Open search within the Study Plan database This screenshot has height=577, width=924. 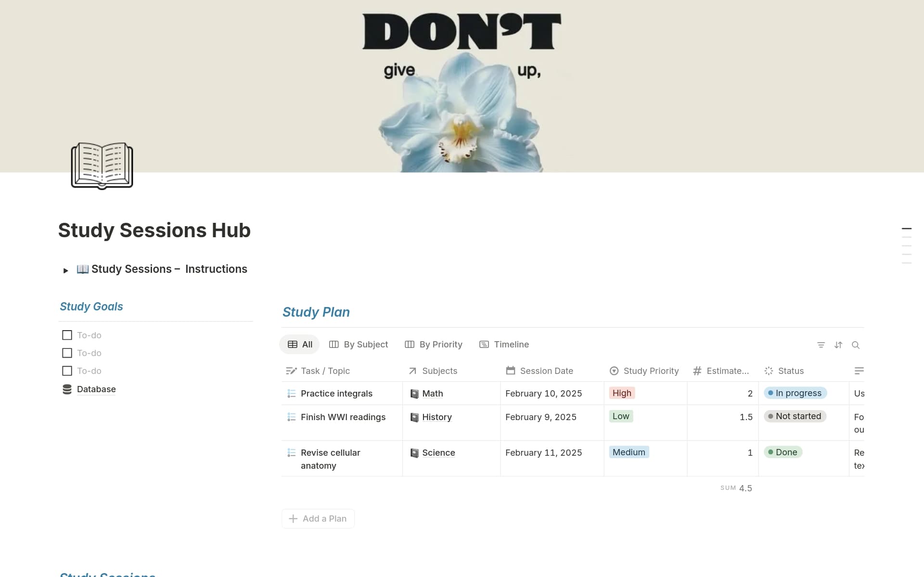857,345
